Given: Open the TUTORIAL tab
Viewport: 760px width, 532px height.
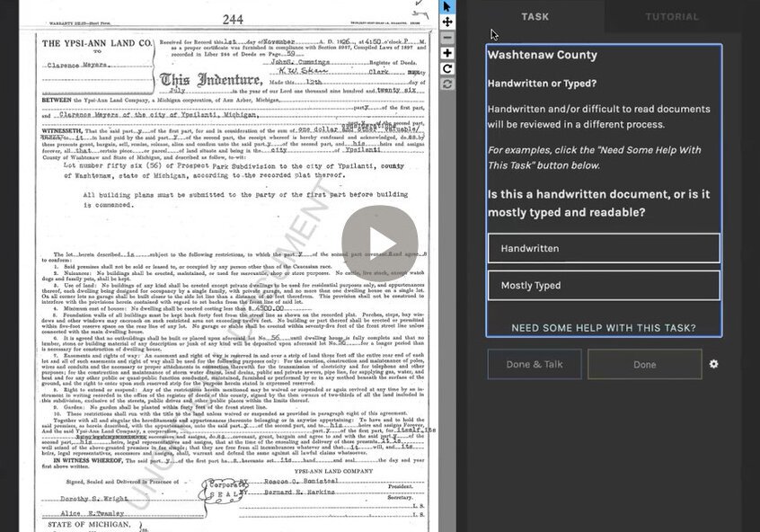Looking at the screenshot, I should (x=672, y=16).
